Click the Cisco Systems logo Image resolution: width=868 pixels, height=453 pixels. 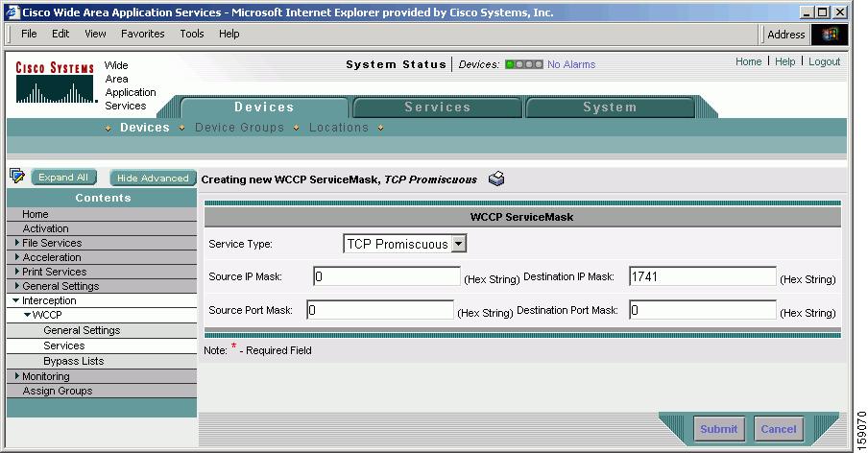tap(55, 83)
